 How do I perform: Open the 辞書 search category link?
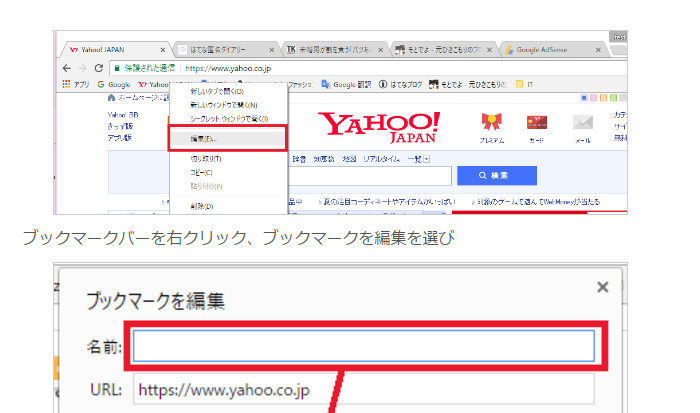click(x=299, y=159)
